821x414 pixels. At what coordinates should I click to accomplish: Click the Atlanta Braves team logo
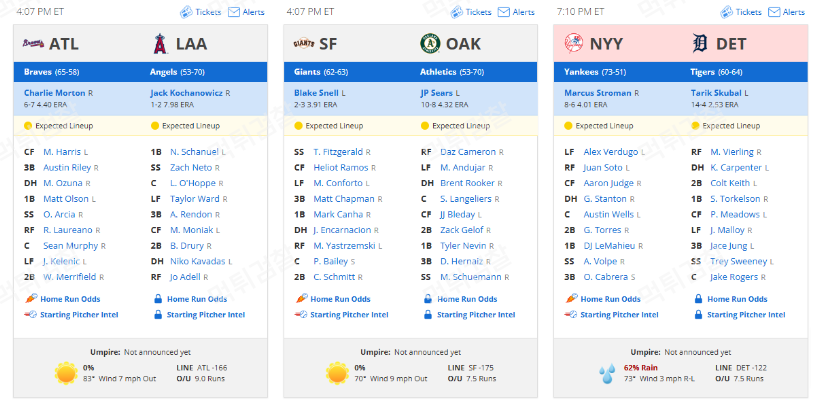tap(33, 43)
